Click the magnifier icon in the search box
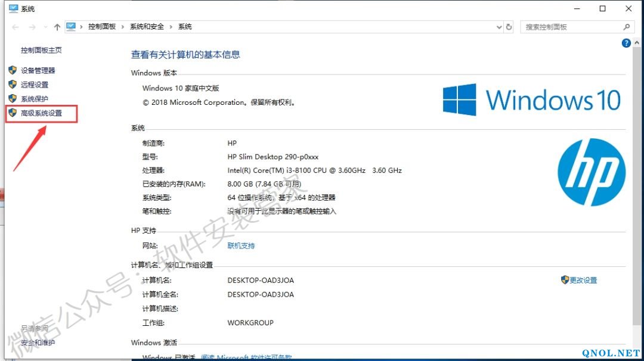Image resolution: width=644 pixels, height=361 pixels. pos(626,27)
